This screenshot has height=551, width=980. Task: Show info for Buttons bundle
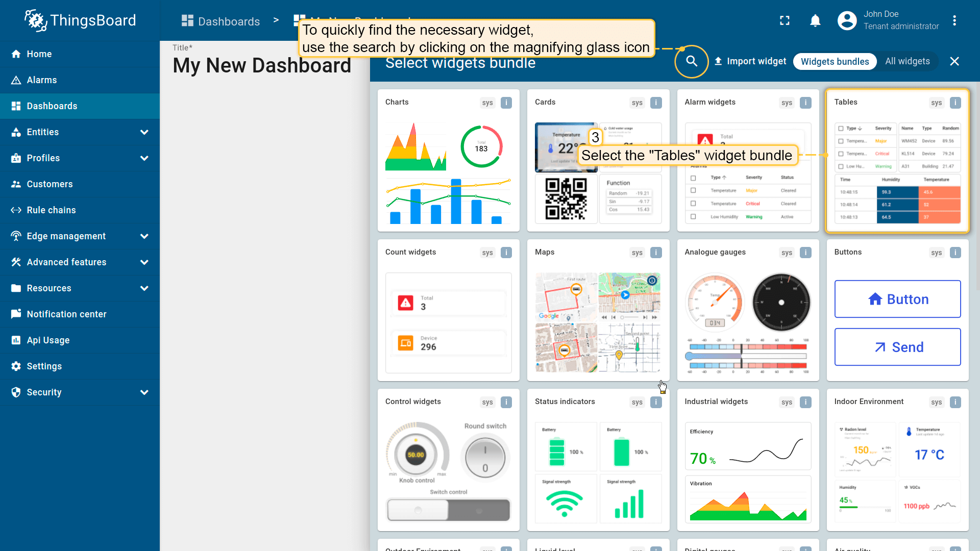point(955,253)
